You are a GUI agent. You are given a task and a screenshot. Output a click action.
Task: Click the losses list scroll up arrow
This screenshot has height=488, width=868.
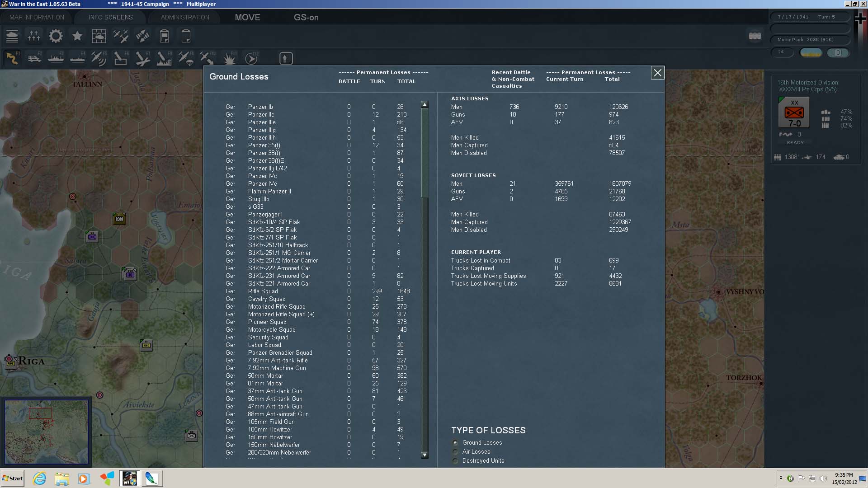(425, 104)
